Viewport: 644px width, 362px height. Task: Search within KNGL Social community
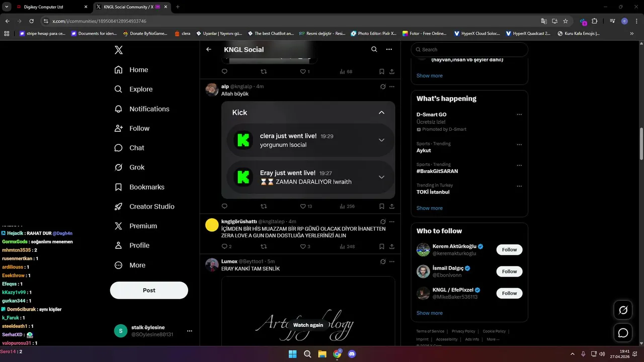(x=374, y=49)
